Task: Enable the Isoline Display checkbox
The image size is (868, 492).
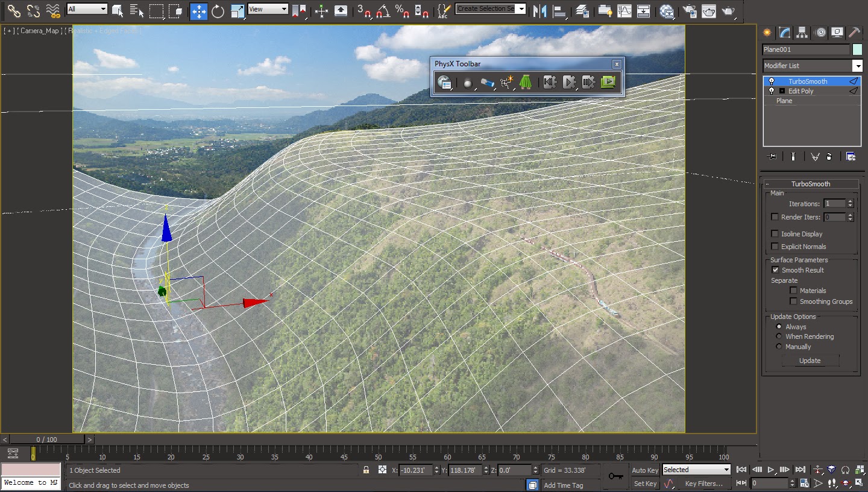Action: click(x=775, y=234)
